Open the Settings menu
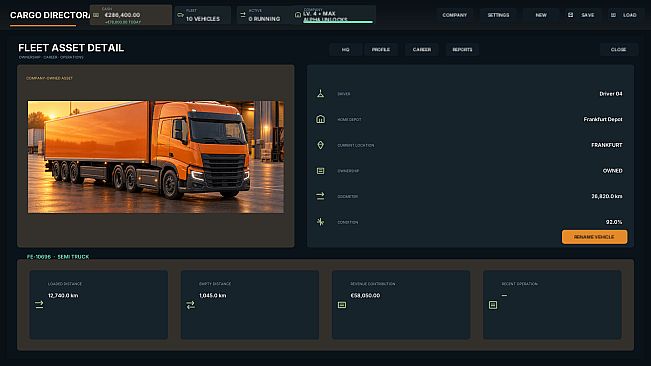The image size is (651, 366). point(498,15)
